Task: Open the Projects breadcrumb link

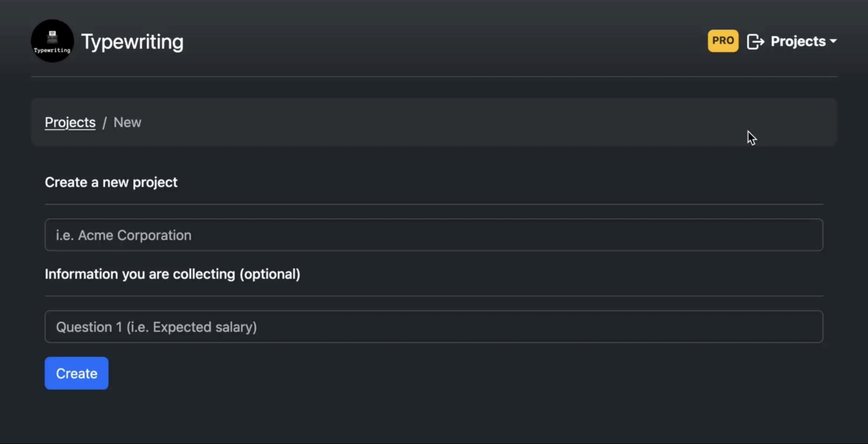Action: tap(70, 122)
